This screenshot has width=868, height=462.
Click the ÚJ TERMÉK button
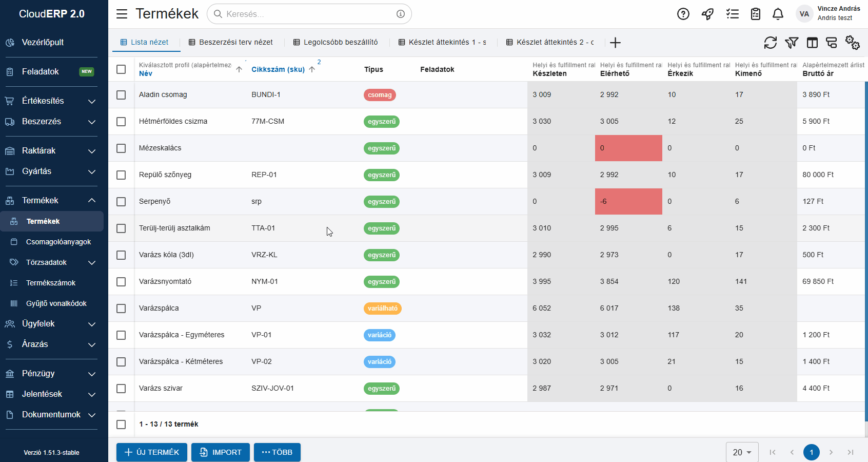click(x=152, y=452)
